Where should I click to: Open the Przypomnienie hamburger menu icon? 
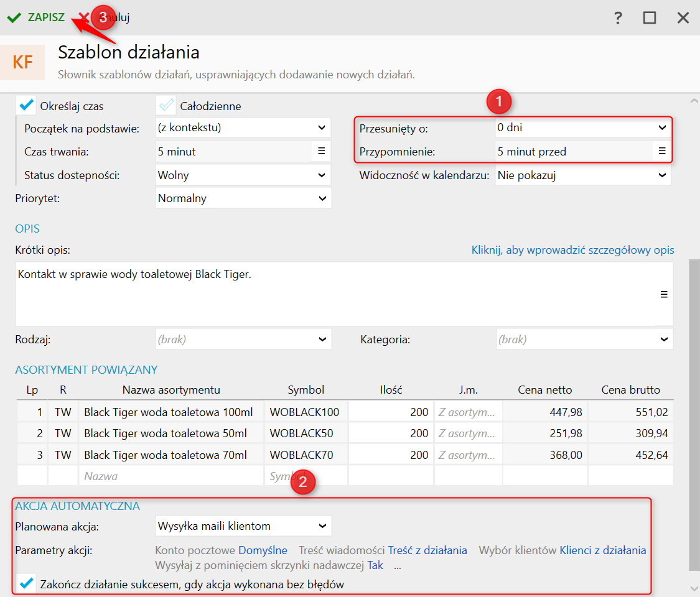click(662, 151)
